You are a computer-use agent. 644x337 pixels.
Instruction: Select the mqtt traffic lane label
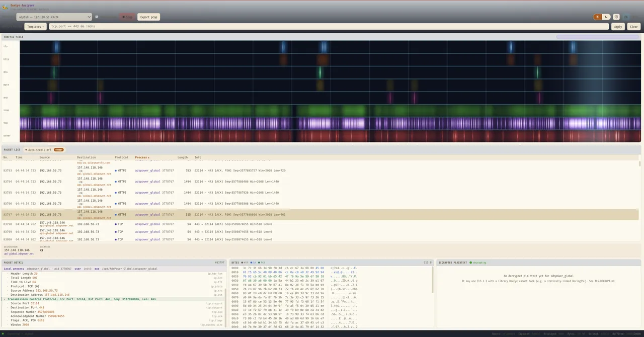(6, 85)
